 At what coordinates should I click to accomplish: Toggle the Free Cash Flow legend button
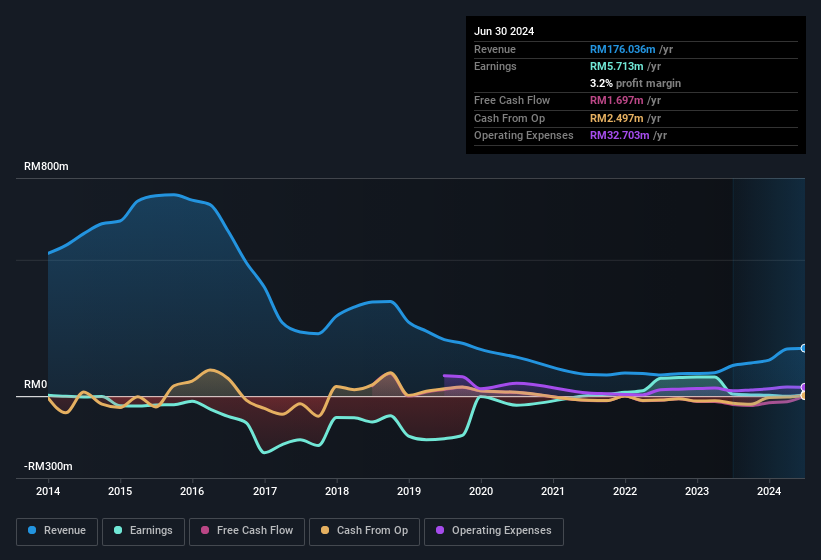tap(247, 531)
